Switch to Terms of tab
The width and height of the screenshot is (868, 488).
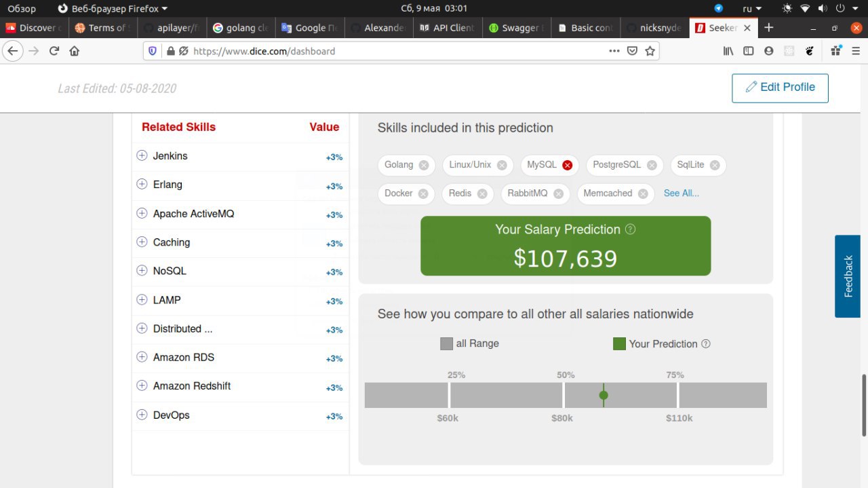(102, 28)
